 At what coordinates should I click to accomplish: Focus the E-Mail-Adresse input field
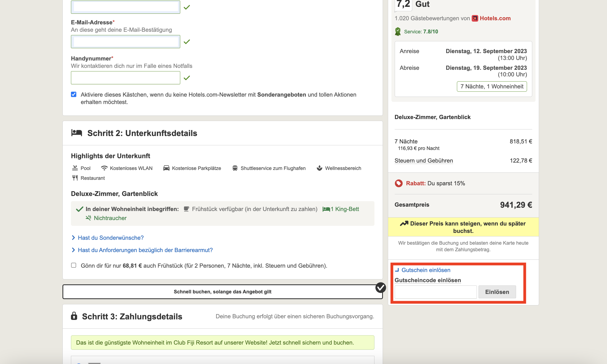click(x=125, y=42)
